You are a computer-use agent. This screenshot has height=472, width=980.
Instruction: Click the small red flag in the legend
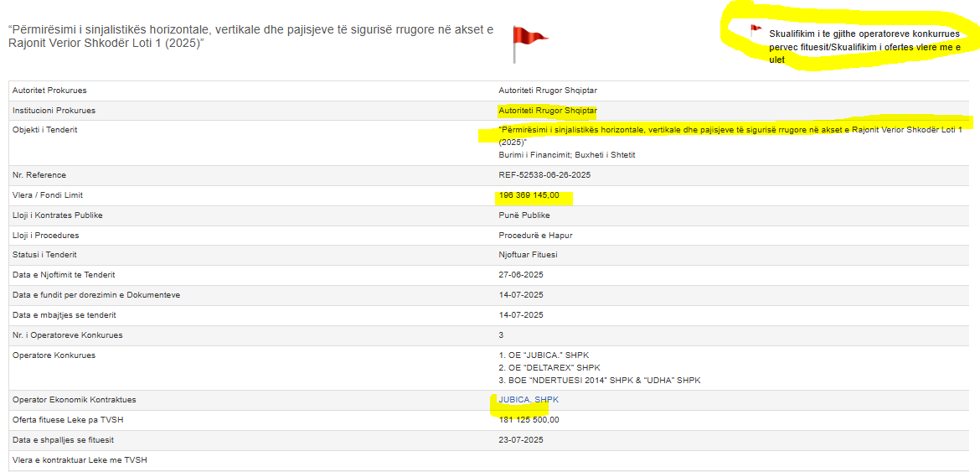(x=755, y=31)
